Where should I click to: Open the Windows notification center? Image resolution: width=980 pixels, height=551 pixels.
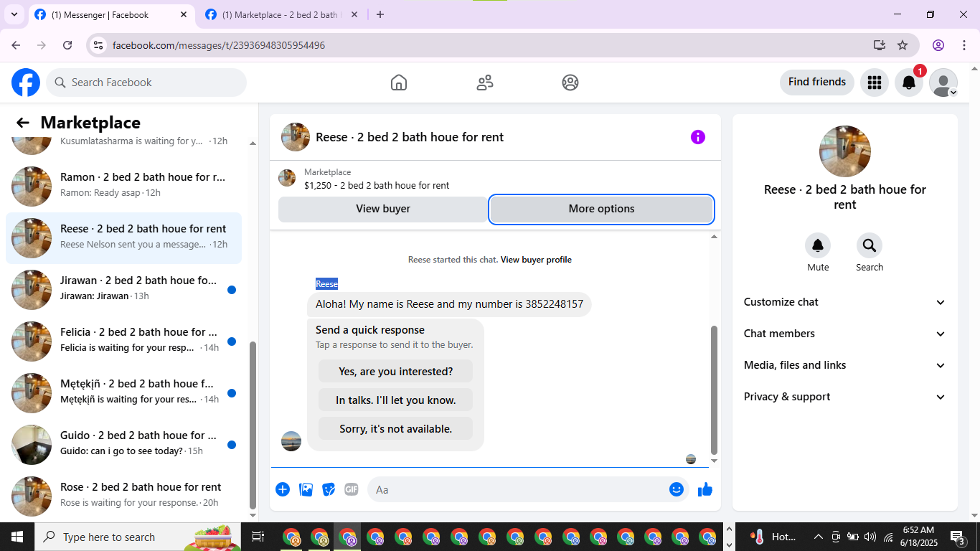click(x=958, y=537)
